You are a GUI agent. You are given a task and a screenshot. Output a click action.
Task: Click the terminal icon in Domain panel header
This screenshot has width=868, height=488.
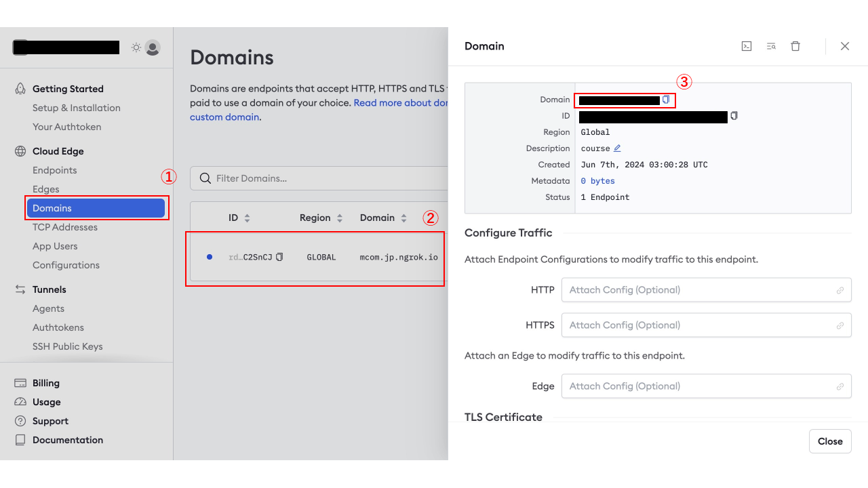[747, 46]
